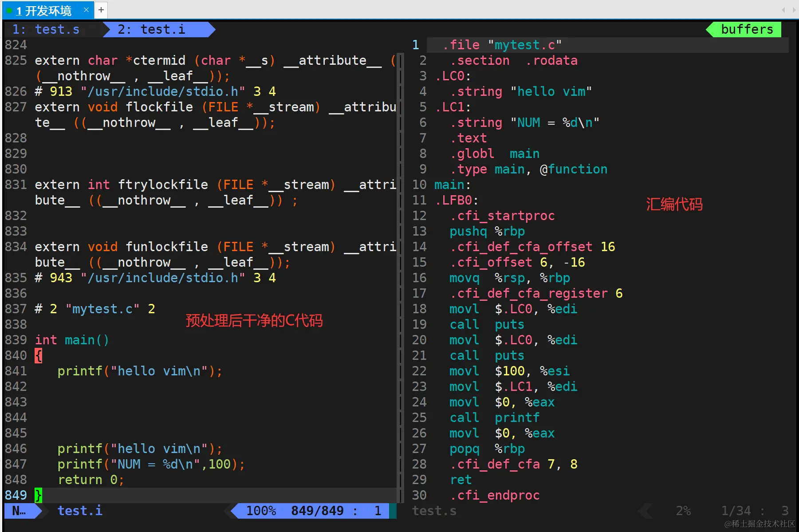Click the 'movl $100, %esi' instruction

[510, 371]
